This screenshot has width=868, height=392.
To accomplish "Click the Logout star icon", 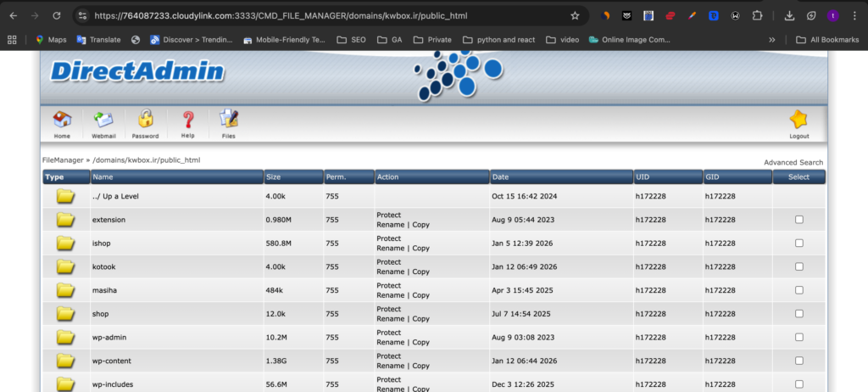I will click(x=798, y=120).
